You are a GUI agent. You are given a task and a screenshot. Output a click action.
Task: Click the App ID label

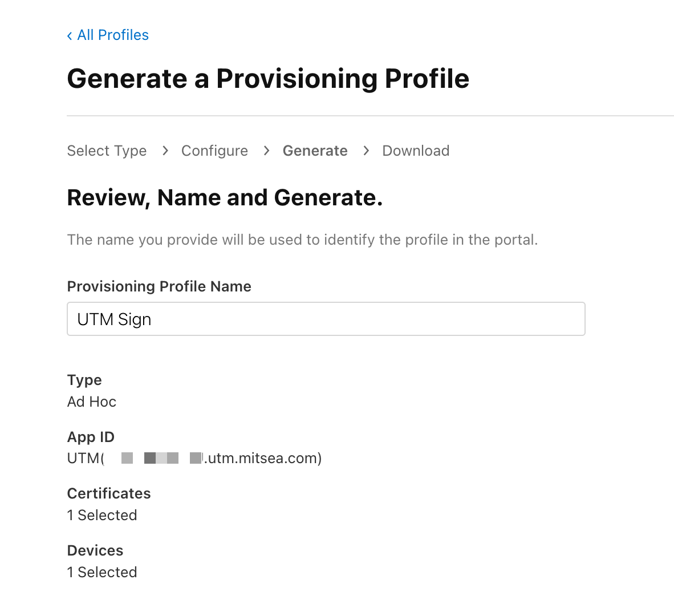(x=91, y=437)
